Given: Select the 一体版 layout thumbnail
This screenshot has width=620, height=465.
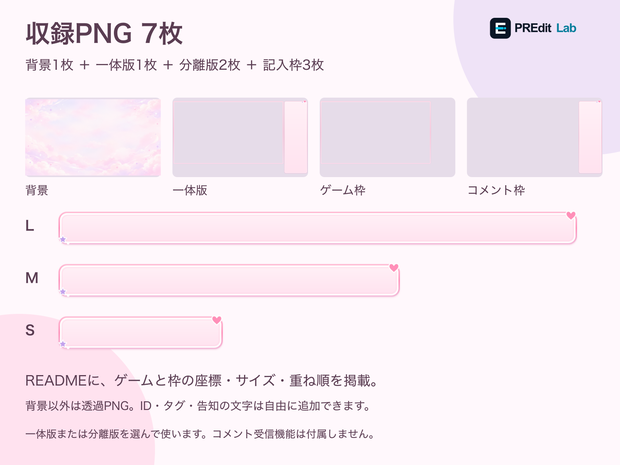Looking at the screenshot, I should [x=240, y=137].
